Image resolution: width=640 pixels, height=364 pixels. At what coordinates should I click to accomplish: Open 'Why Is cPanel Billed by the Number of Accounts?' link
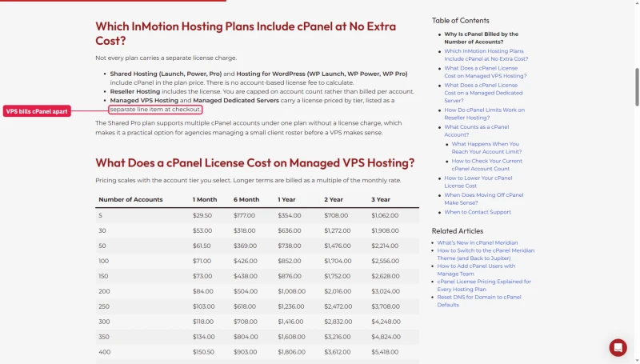coord(482,38)
